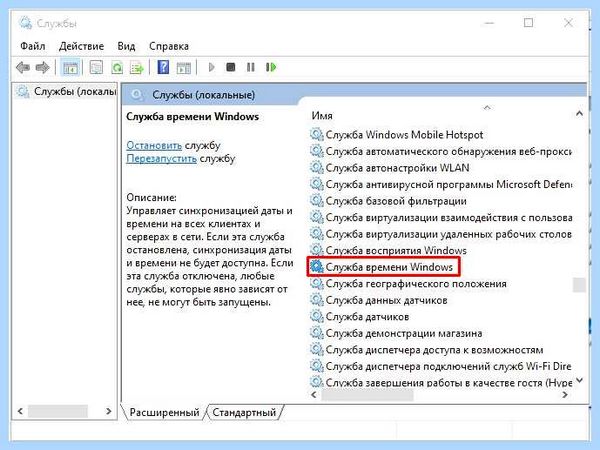Click the vertical scrollbar thumb in services list

579,285
